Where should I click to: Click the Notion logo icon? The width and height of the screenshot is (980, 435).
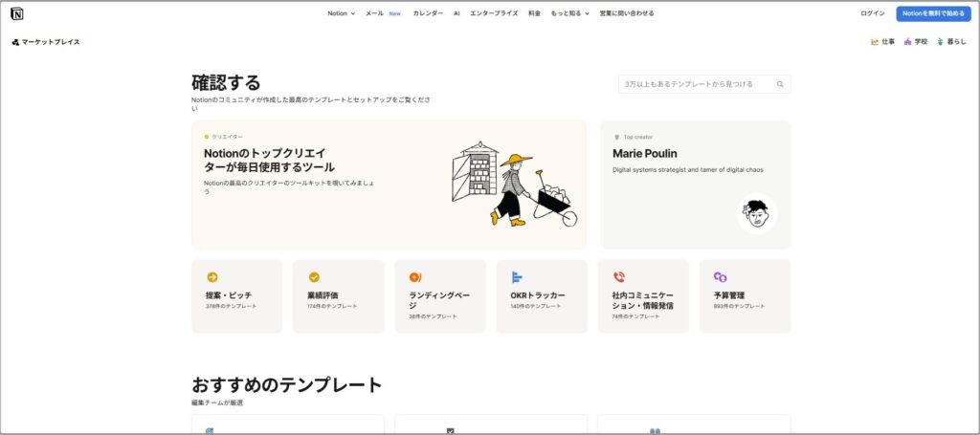tap(17, 13)
